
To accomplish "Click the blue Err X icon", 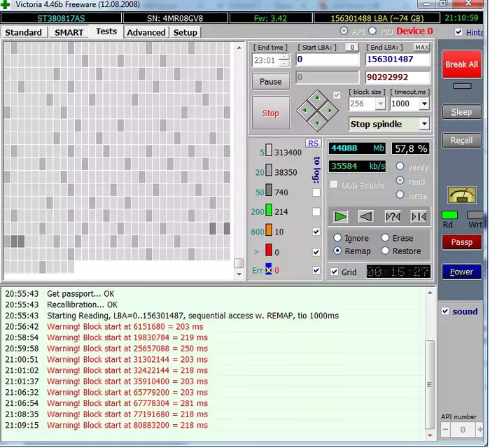I will [268, 269].
